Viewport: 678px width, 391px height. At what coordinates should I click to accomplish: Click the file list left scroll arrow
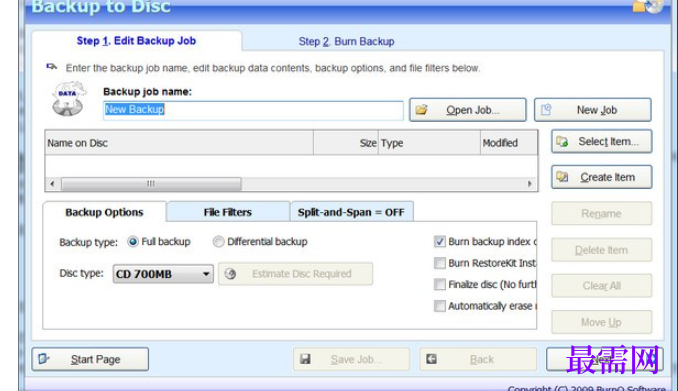[x=52, y=184]
